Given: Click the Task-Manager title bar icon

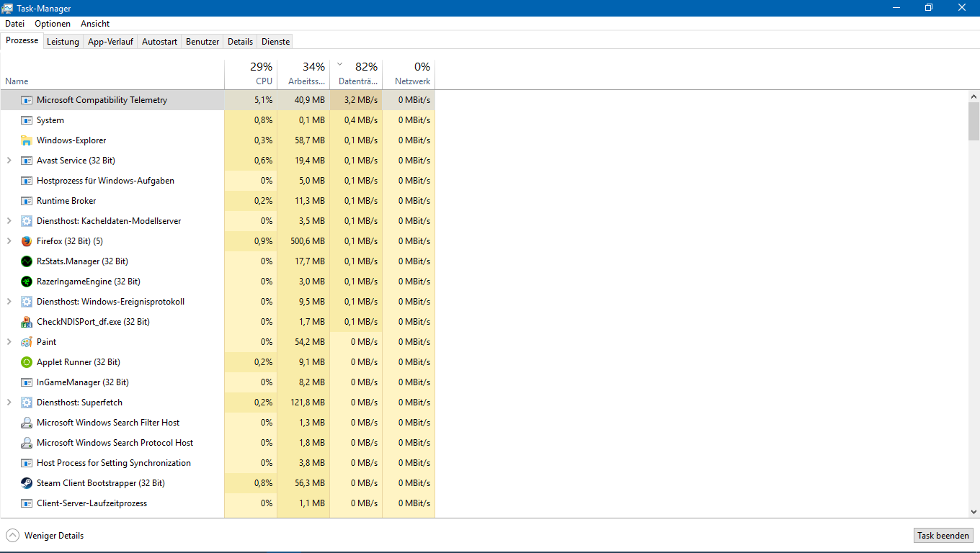Looking at the screenshot, I should 8,8.
